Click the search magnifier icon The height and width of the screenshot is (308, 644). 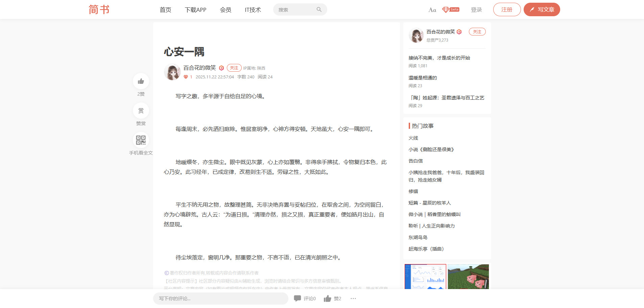[319, 9]
